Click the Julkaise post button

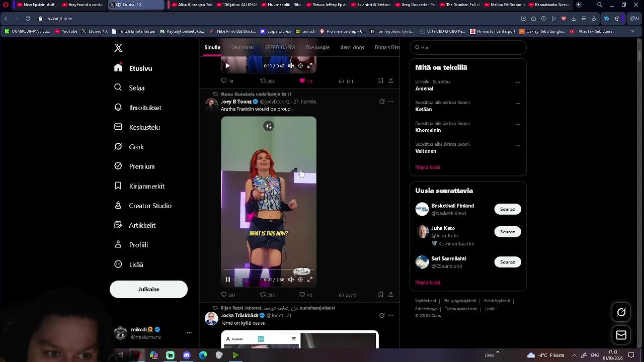click(148, 289)
